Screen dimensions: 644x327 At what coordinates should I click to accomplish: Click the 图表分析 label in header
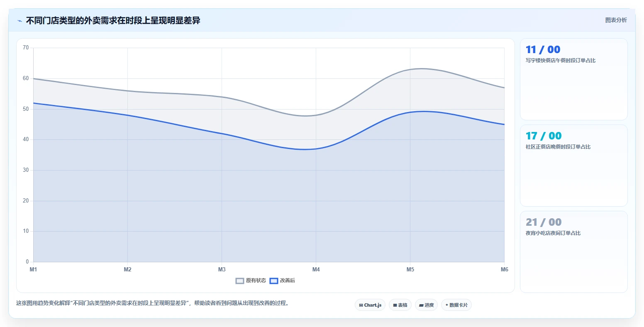616,20
